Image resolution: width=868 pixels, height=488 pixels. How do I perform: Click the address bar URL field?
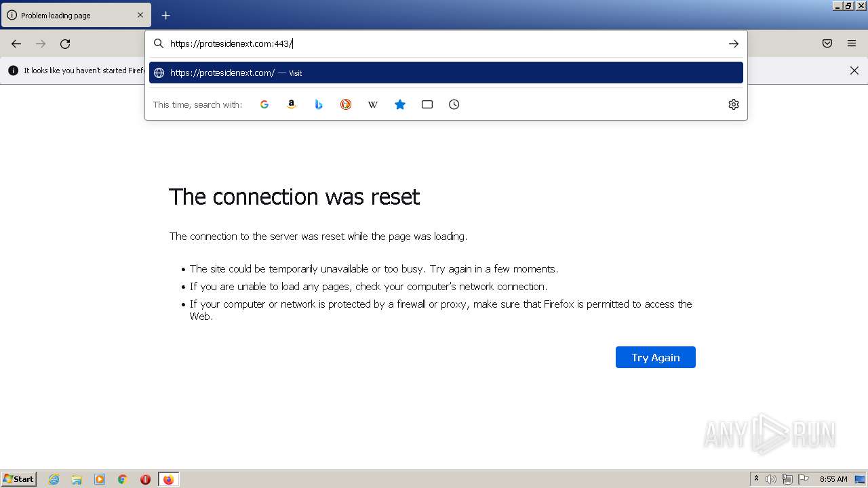coord(444,43)
